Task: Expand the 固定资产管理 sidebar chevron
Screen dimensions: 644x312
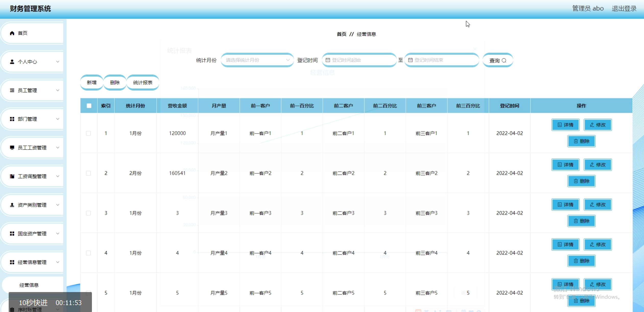Action: pyautogui.click(x=58, y=234)
